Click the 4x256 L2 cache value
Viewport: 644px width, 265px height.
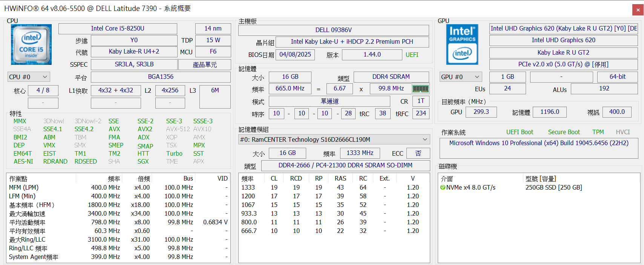(x=170, y=90)
